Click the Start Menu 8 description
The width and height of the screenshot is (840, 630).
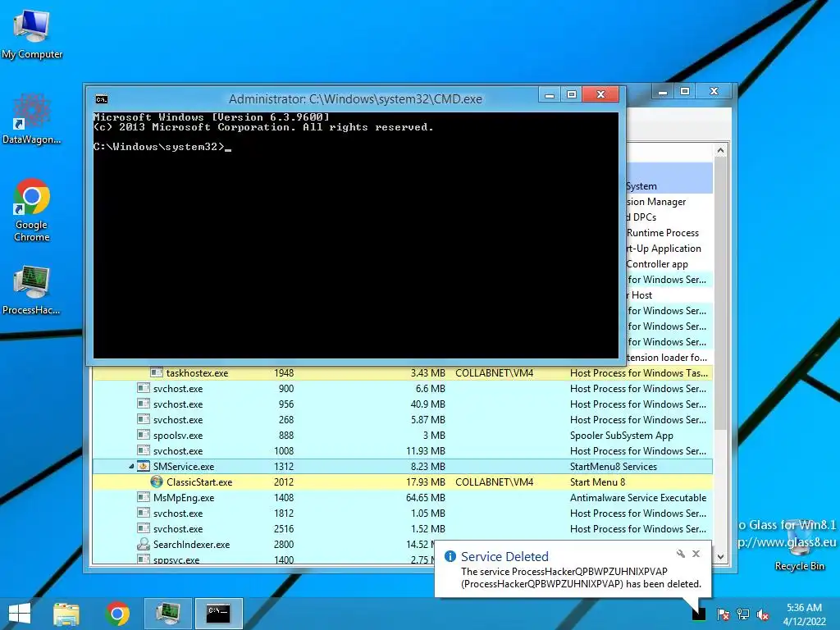click(597, 482)
